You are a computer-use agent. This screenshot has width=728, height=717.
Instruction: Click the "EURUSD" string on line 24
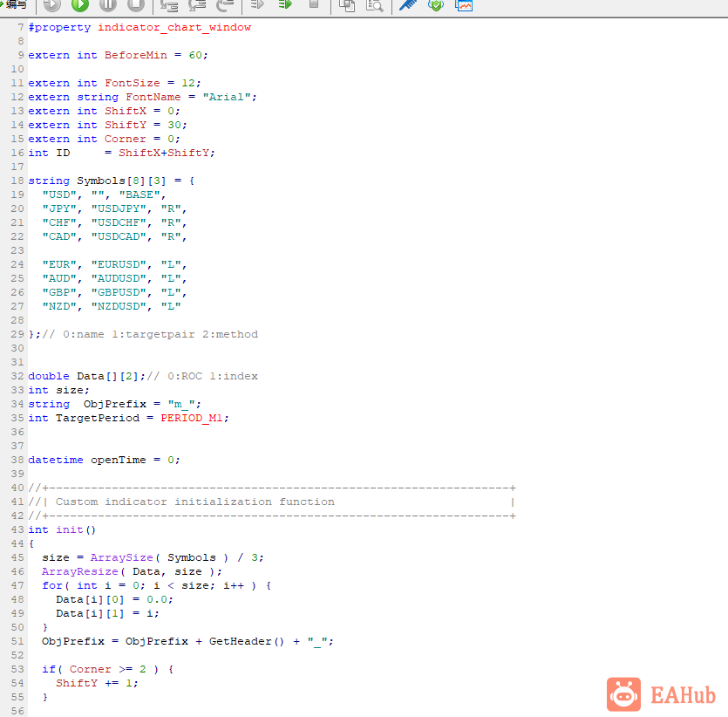119,264
